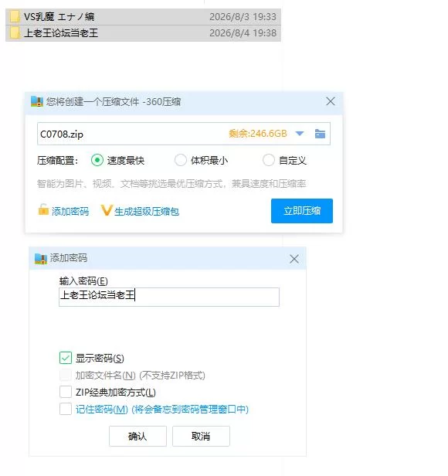Close the 添加密码 dialog
This screenshot has height=476, width=448.
point(294,259)
